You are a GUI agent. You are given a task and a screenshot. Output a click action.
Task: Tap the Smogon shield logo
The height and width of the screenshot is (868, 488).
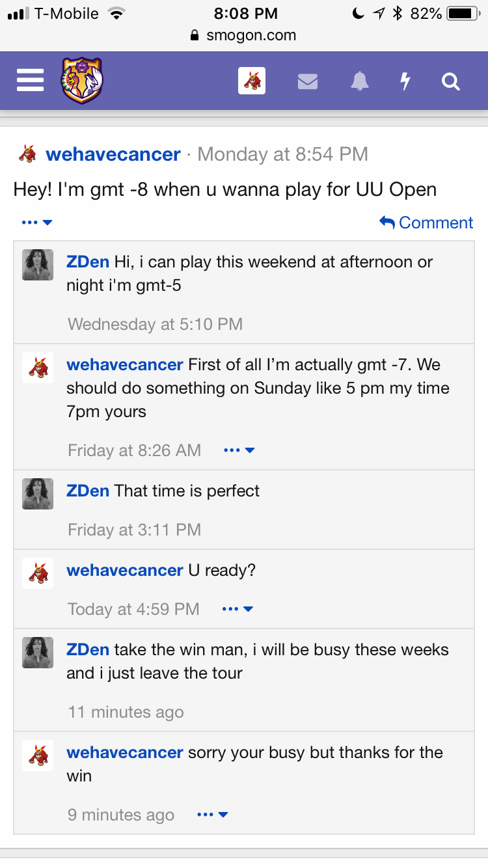(83, 81)
